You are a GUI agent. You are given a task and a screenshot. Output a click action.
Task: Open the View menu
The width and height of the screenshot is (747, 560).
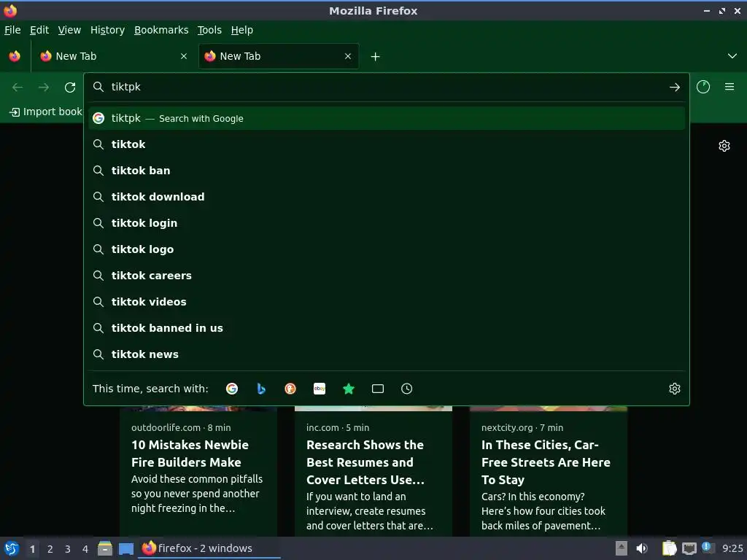(x=69, y=30)
